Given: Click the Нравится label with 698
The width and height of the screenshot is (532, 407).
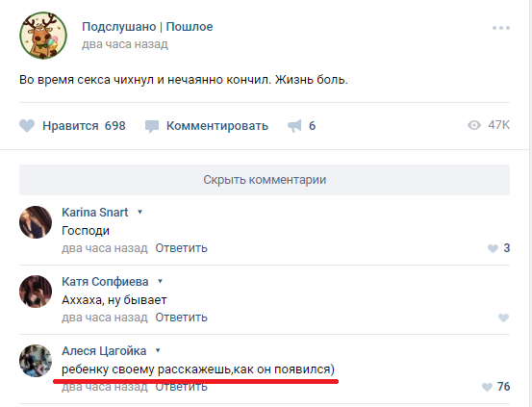Looking at the screenshot, I should click(x=84, y=126).
